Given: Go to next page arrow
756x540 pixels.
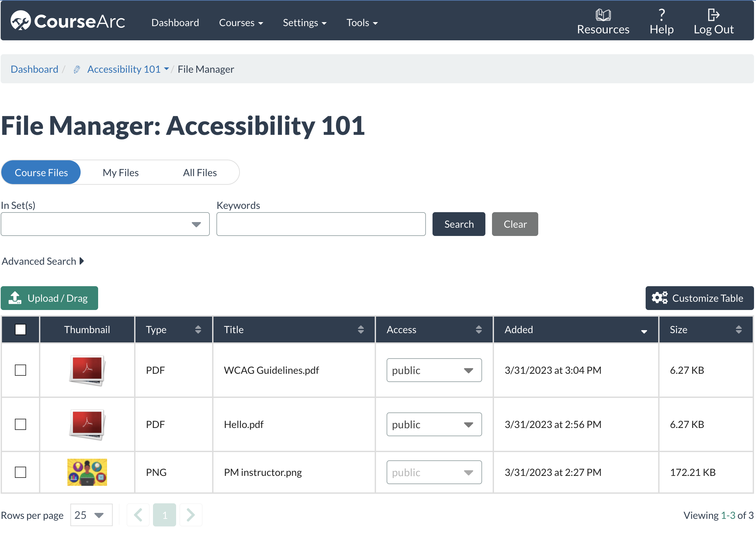Looking at the screenshot, I should (191, 515).
